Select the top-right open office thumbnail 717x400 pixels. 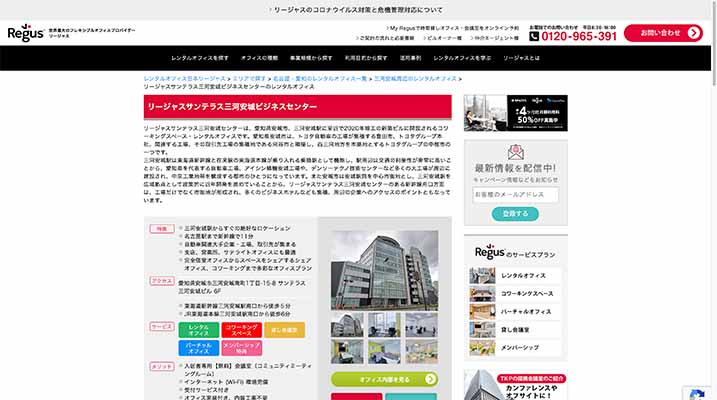[421, 325]
